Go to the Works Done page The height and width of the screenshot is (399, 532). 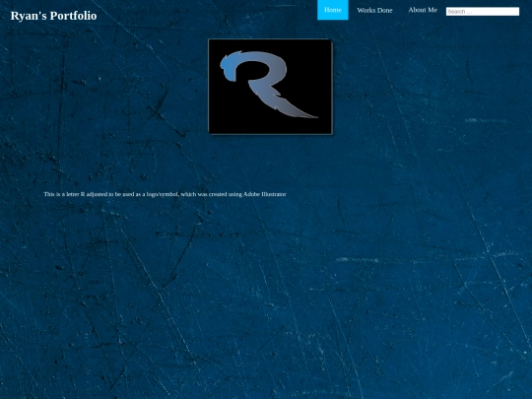coord(374,10)
